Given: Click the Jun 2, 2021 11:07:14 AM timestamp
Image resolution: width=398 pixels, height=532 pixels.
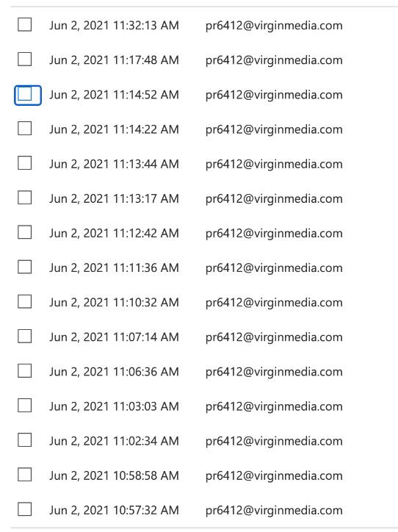Looking at the screenshot, I should (x=114, y=337).
